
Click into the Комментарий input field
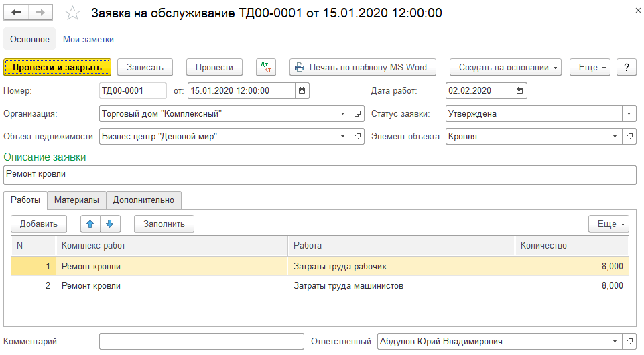pos(201,342)
